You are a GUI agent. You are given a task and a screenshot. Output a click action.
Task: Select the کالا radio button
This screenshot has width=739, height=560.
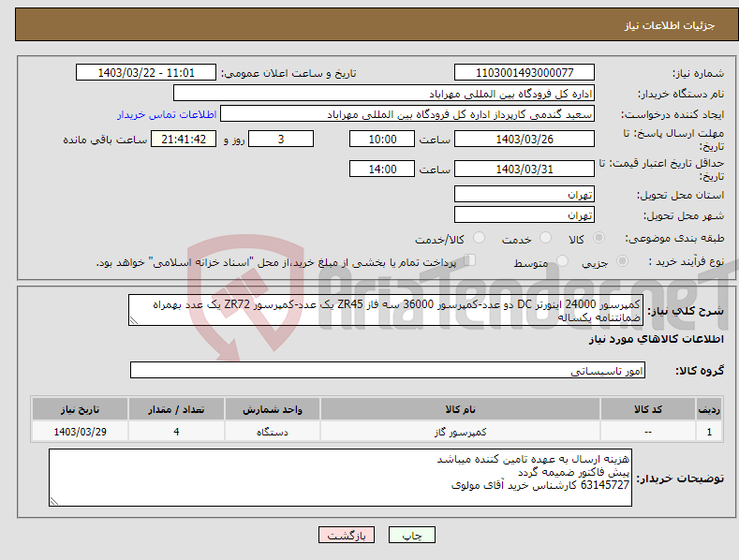(x=599, y=238)
